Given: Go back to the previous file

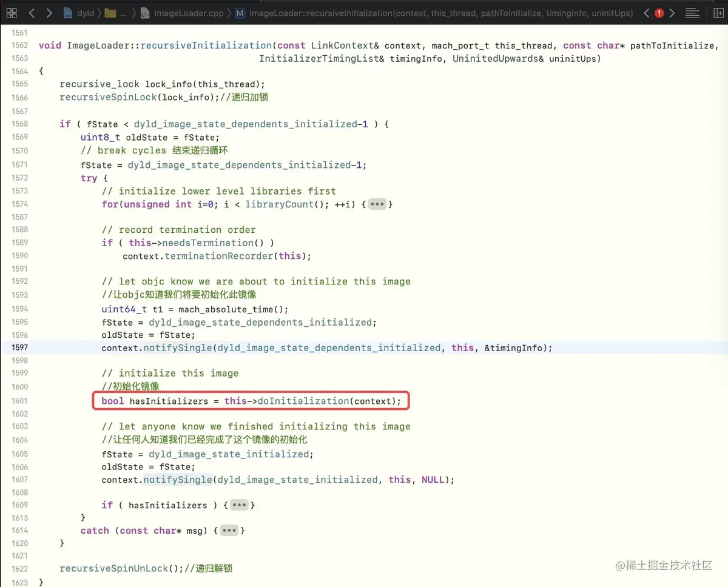Looking at the screenshot, I should point(32,13).
